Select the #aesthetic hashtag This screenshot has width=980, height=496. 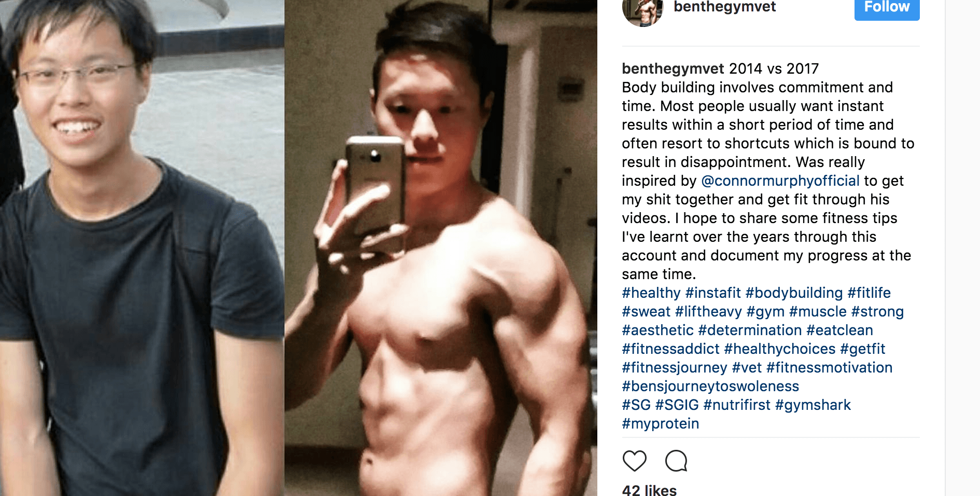pyautogui.click(x=657, y=330)
